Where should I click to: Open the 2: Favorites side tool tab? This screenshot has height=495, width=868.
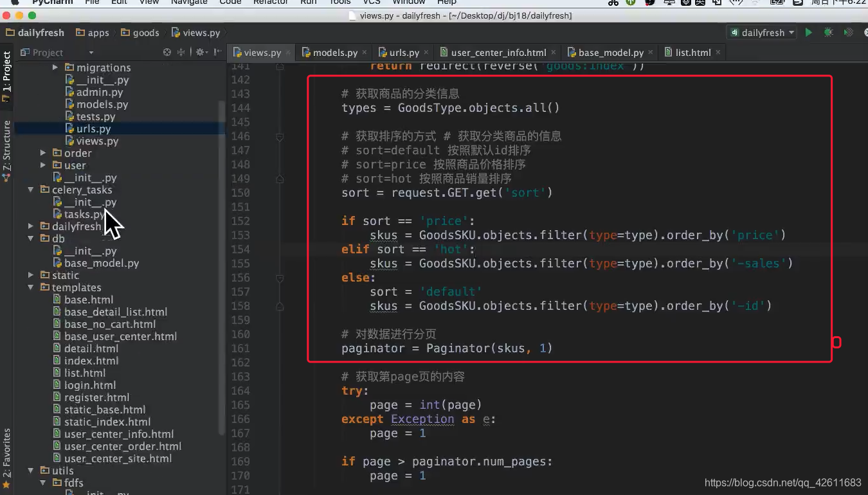pos(6,458)
